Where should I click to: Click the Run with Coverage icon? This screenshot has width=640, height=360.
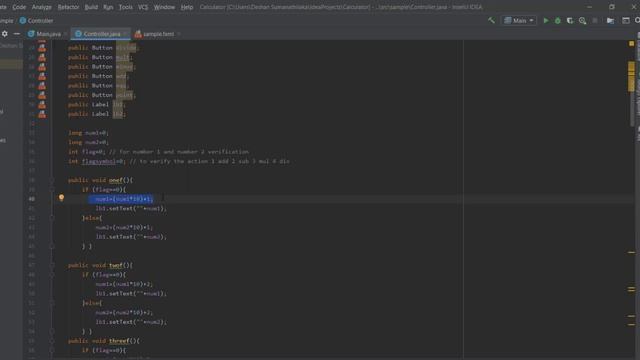[570, 20]
